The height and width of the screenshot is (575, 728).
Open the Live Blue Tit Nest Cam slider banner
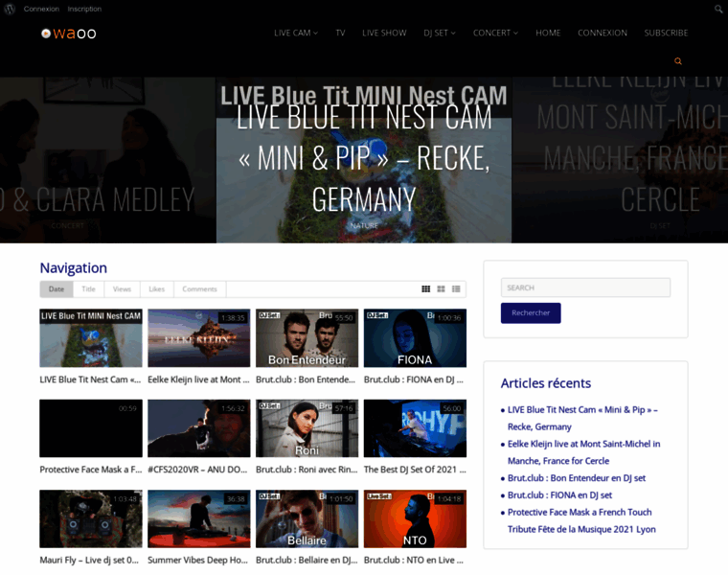pyautogui.click(x=364, y=158)
